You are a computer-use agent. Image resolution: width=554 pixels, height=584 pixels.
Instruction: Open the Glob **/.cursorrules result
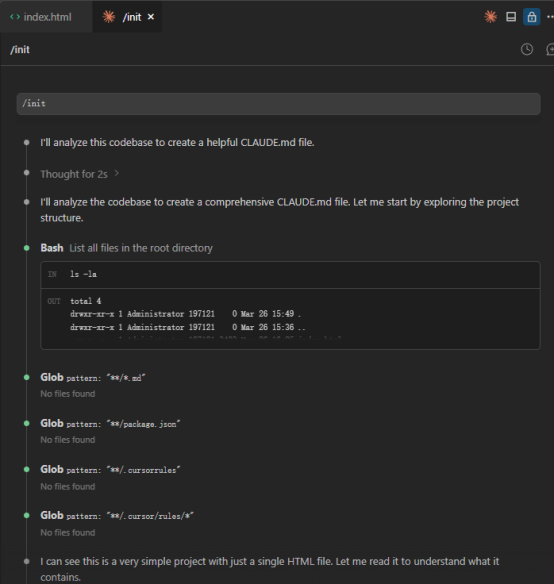tap(110, 470)
